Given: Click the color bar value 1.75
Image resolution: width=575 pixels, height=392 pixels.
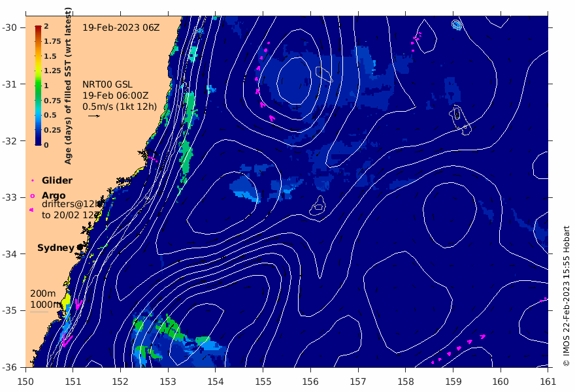Looking at the screenshot, I should [x=52, y=41].
